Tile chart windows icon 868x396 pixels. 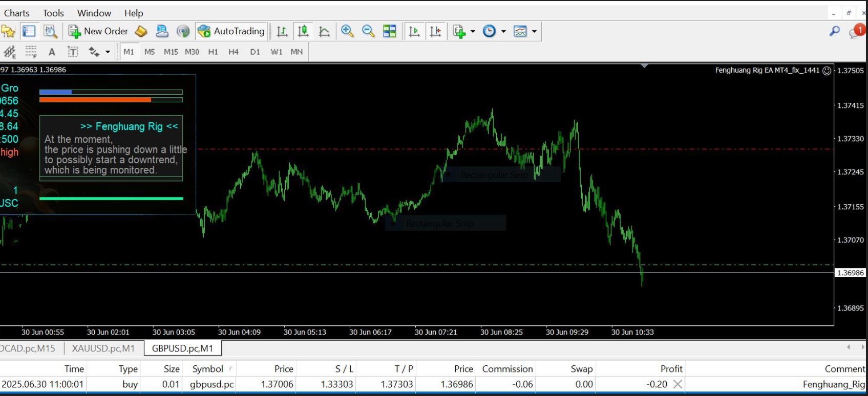point(390,31)
